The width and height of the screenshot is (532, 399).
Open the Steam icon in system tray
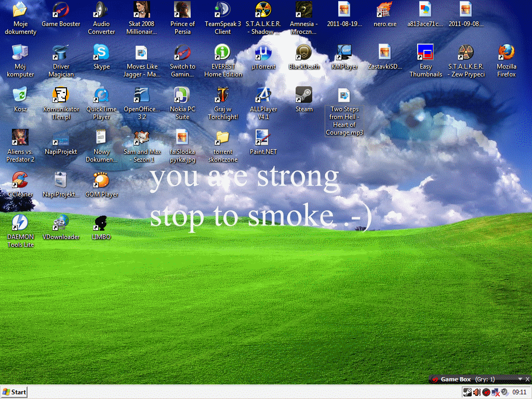point(467,392)
